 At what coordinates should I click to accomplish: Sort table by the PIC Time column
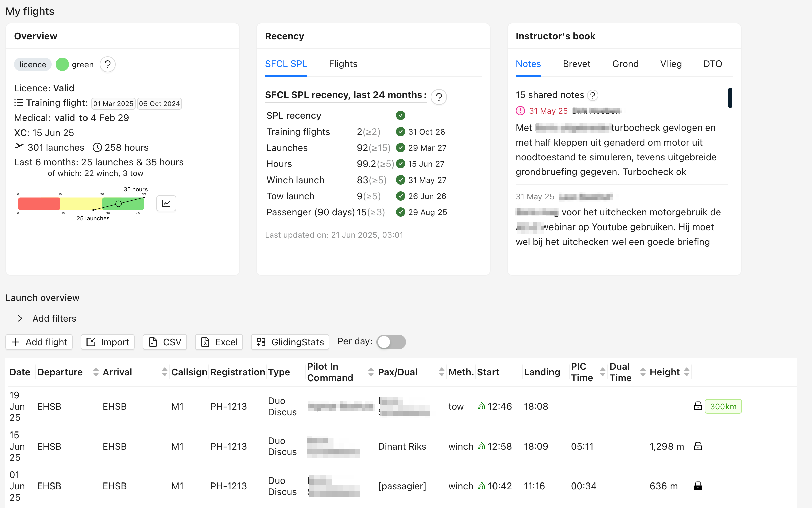pyautogui.click(x=602, y=372)
